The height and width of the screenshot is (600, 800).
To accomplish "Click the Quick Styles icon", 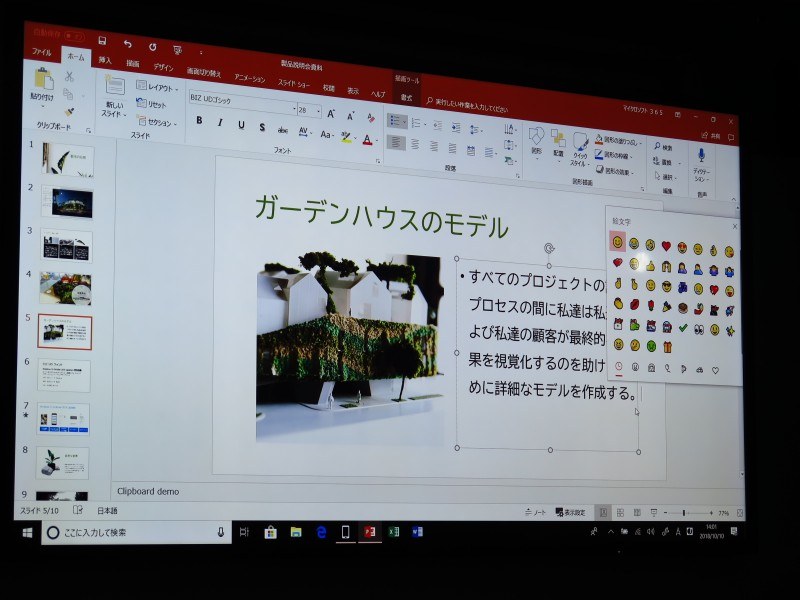I will point(581,142).
